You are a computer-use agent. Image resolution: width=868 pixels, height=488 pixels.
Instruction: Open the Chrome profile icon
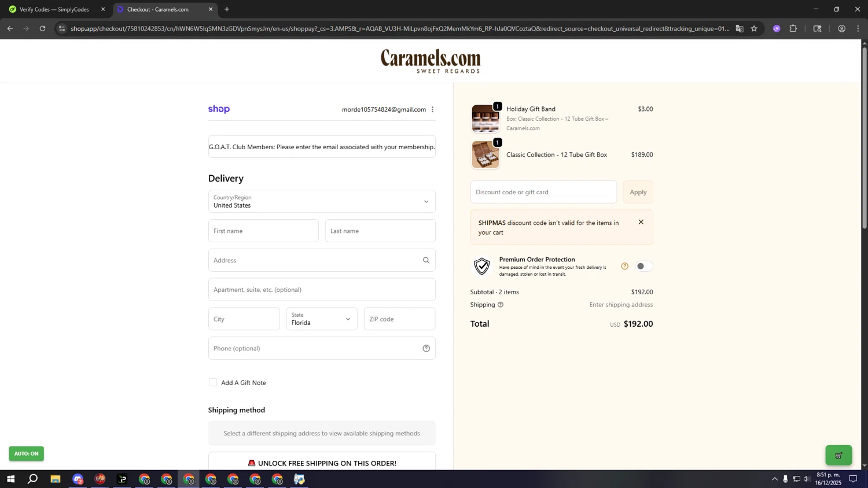841,28
